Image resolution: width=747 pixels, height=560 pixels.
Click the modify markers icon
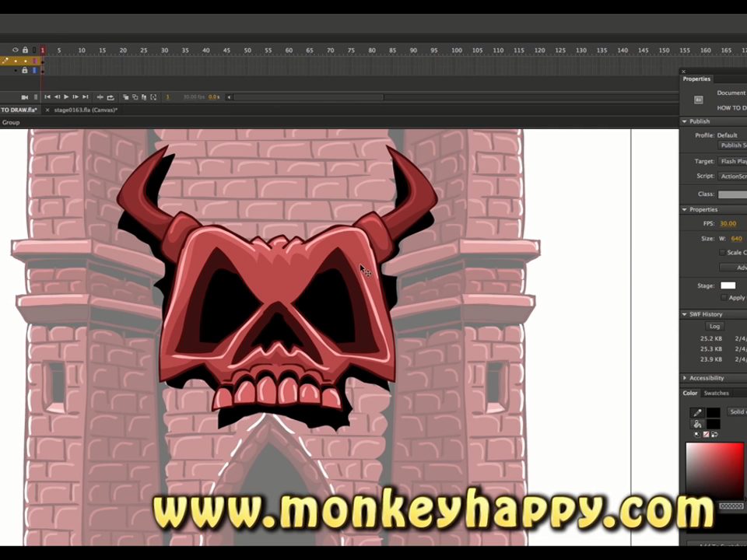point(153,97)
